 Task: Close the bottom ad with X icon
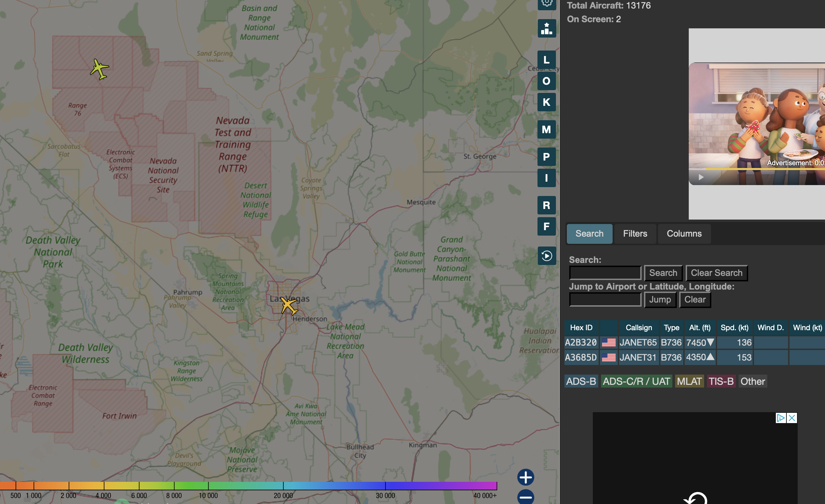pos(792,418)
